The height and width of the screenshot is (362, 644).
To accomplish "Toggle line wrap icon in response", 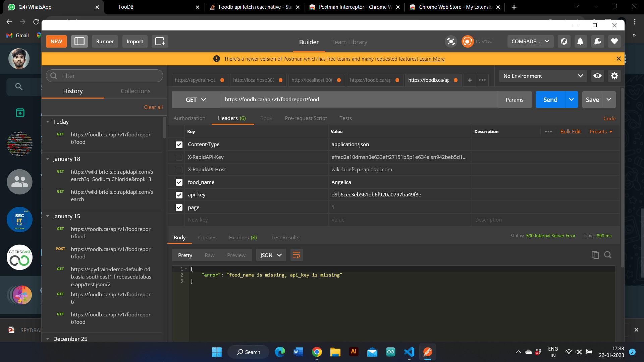I will pos(297,255).
